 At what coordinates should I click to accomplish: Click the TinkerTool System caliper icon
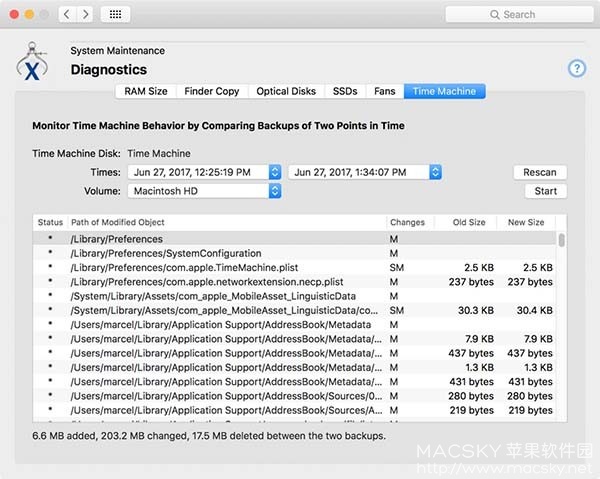tap(32, 62)
